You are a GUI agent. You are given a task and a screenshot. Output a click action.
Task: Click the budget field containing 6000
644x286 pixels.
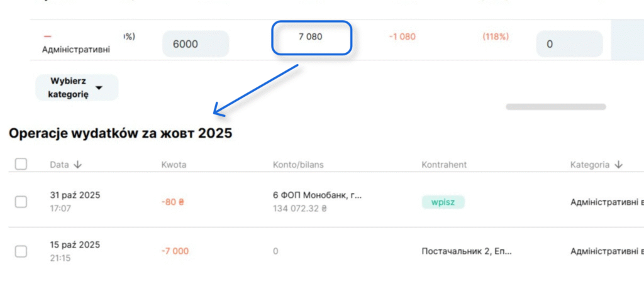point(196,44)
